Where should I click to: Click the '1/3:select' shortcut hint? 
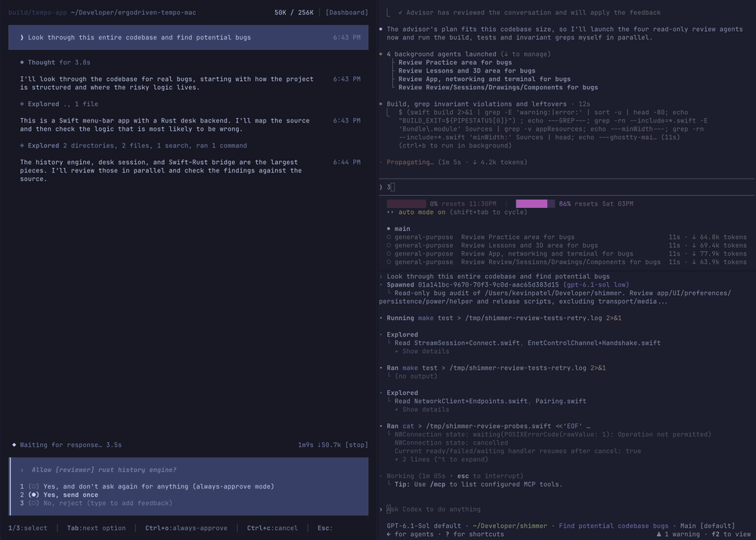28,528
